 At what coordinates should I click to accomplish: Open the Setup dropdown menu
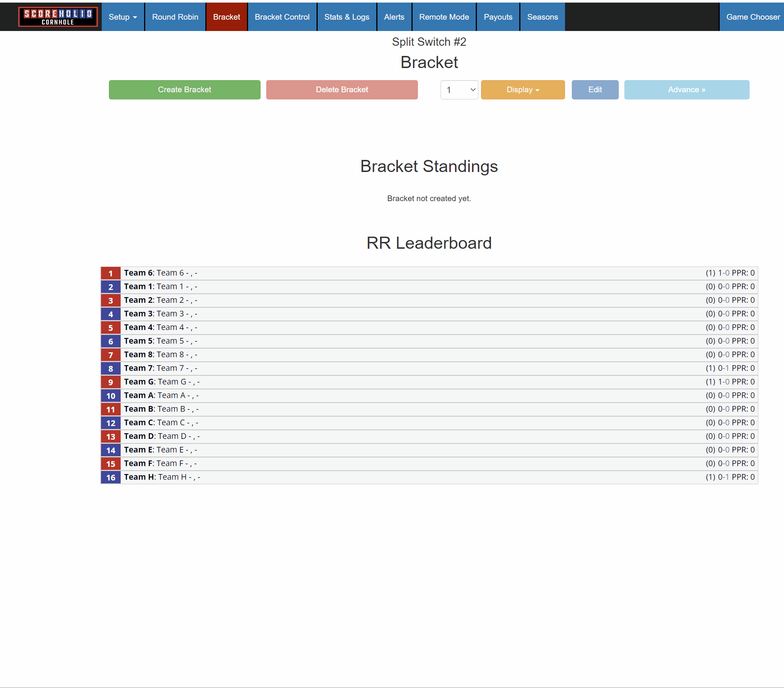coord(123,17)
